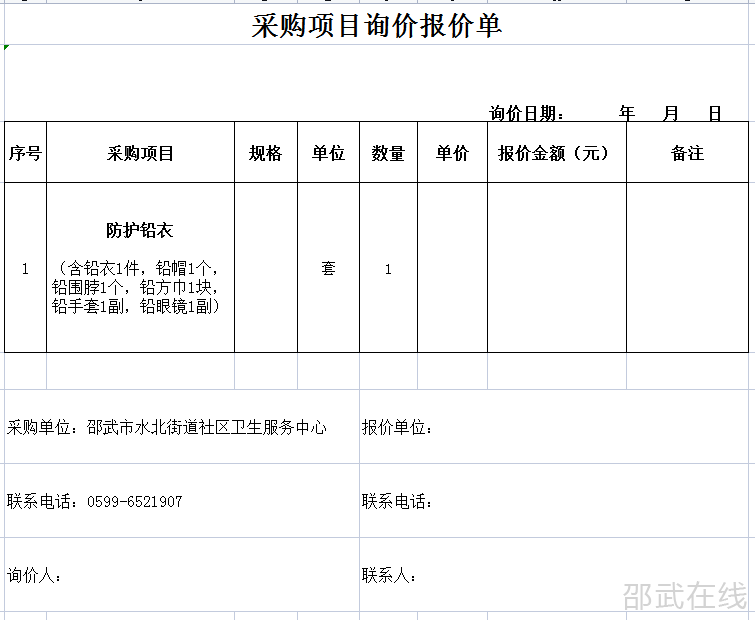Viewport: 755px width, 620px height.
Task: Select the 套 unit cell
Action: (328, 269)
